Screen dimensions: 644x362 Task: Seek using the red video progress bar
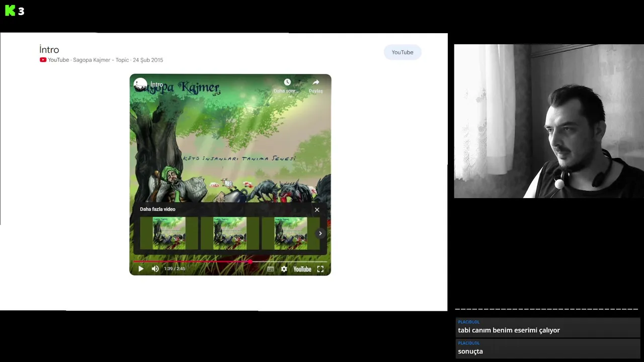tap(230, 261)
